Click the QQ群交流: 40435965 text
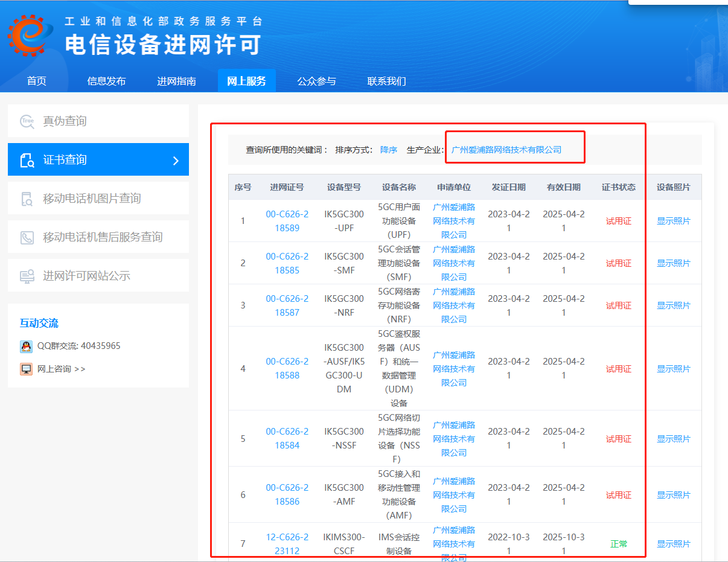Viewport: 728px width, 562px height. click(x=78, y=346)
